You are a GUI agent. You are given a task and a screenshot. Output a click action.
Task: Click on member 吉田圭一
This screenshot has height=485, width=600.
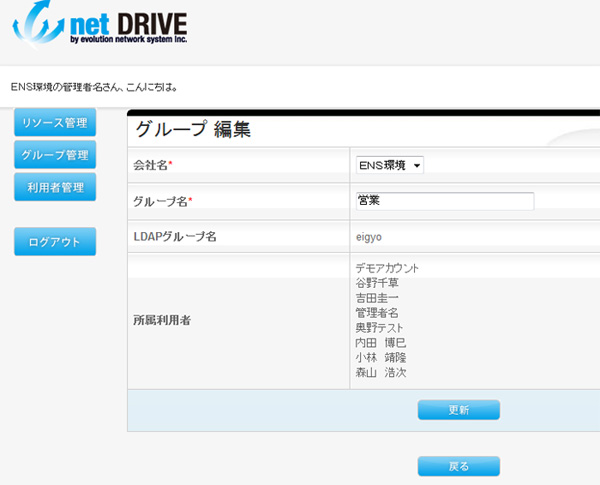click(377, 298)
